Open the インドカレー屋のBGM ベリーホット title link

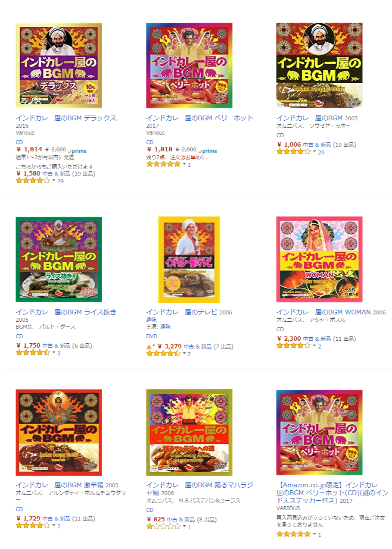199,118
